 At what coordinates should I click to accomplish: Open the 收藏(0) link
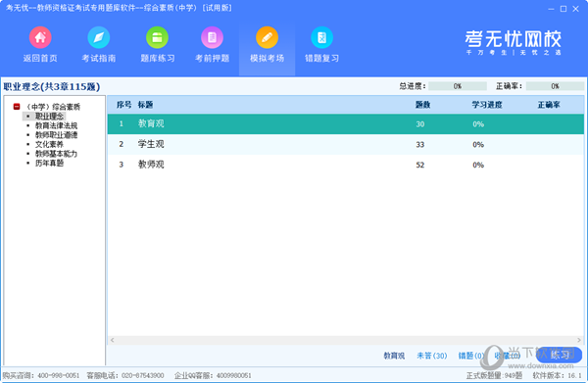pyautogui.click(x=507, y=356)
